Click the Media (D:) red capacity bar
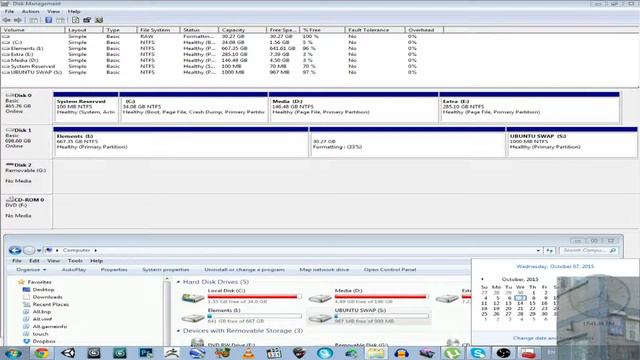Image resolution: width=640 pixels, height=360 pixels. pyautogui.click(x=382, y=297)
